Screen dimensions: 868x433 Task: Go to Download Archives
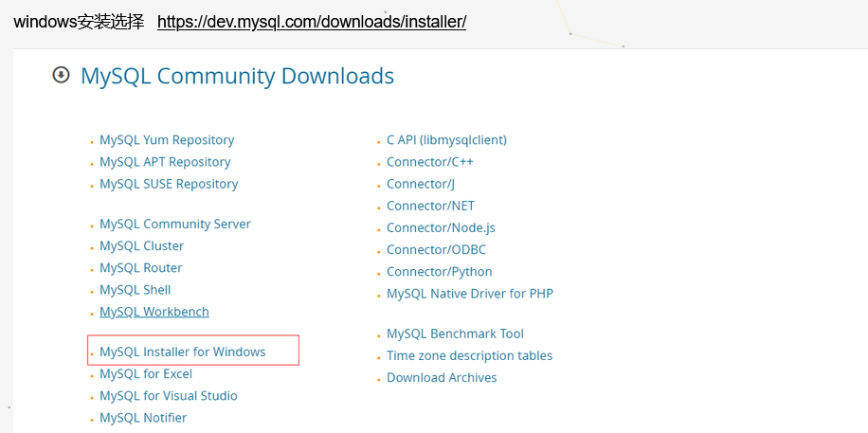[442, 378]
